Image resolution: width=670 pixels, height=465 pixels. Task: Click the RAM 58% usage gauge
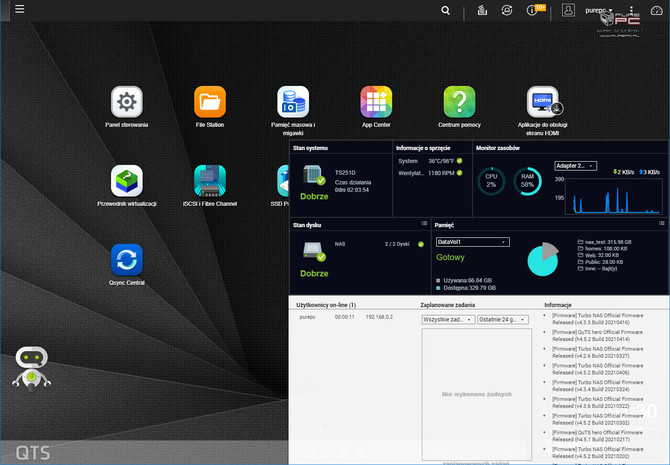(x=527, y=181)
